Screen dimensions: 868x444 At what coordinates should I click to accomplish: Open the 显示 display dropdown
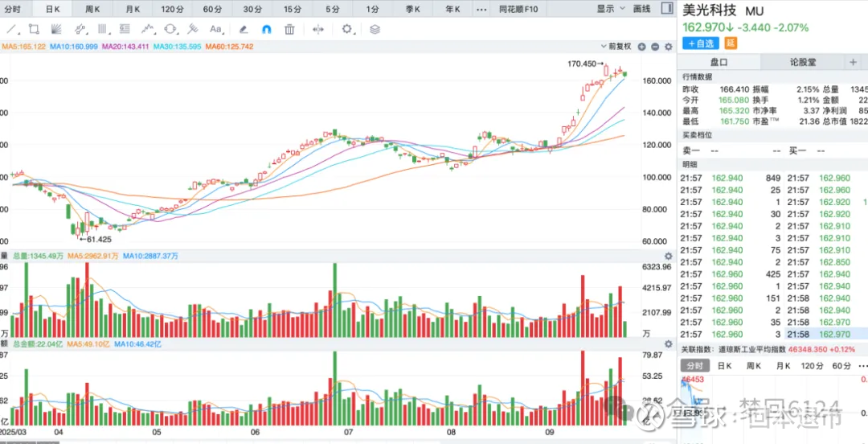610,9
